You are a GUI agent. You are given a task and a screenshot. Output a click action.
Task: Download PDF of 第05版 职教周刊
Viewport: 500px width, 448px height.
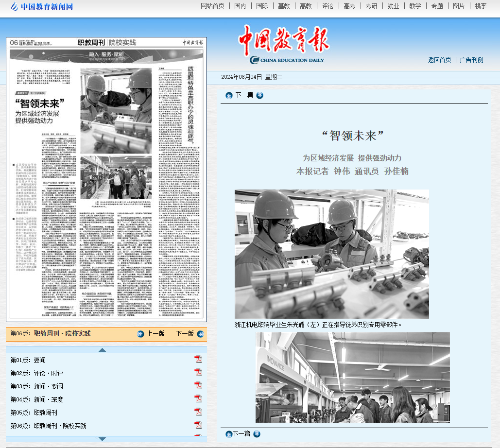pos(198,412)
